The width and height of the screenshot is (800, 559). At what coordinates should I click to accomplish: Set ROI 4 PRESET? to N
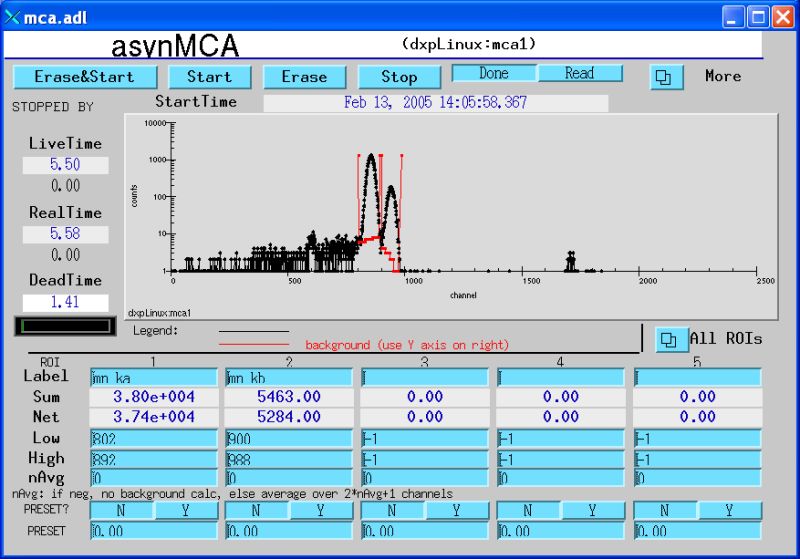point(529,511)
